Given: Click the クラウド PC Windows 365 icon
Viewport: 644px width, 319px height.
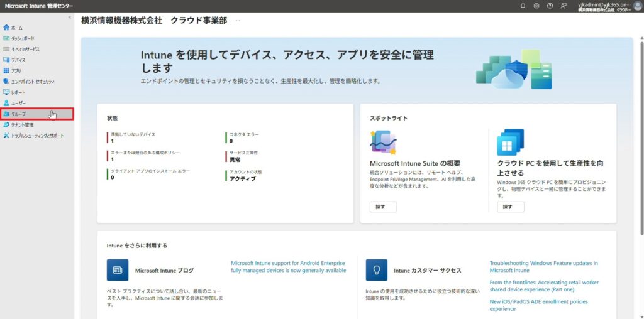Looking at the screenshot, I should click(x=510, y=143).
